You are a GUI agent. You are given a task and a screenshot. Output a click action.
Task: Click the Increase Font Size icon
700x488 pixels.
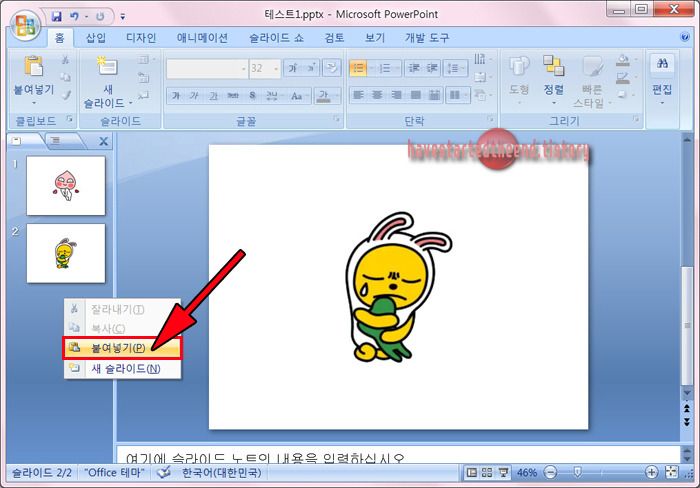point(293,68)
